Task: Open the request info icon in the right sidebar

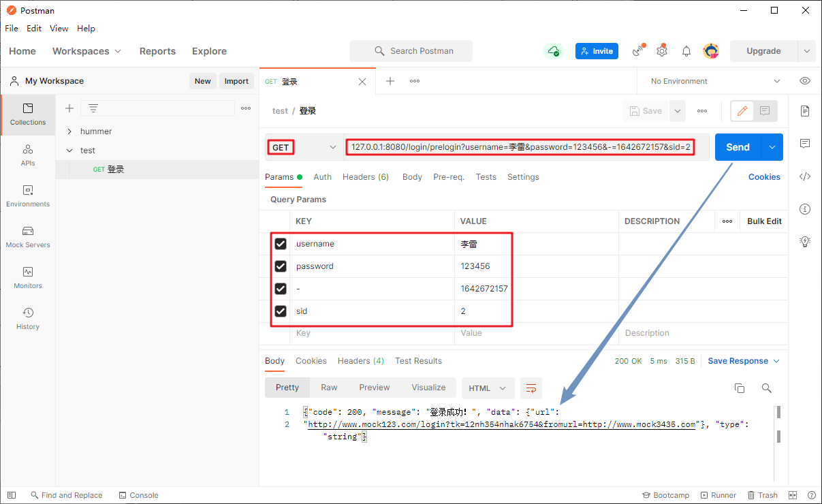Action: coord(805,209)
